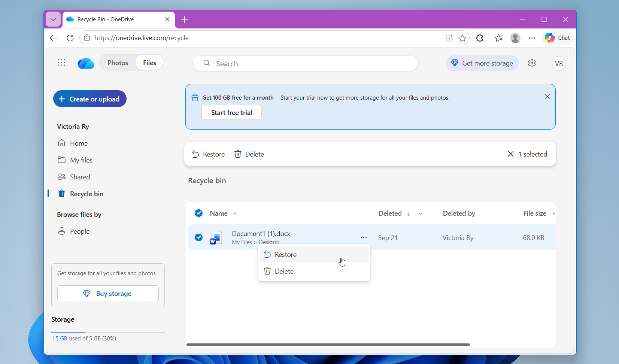
Task: Click the Create or upload button
Action: tap(90, 99)
